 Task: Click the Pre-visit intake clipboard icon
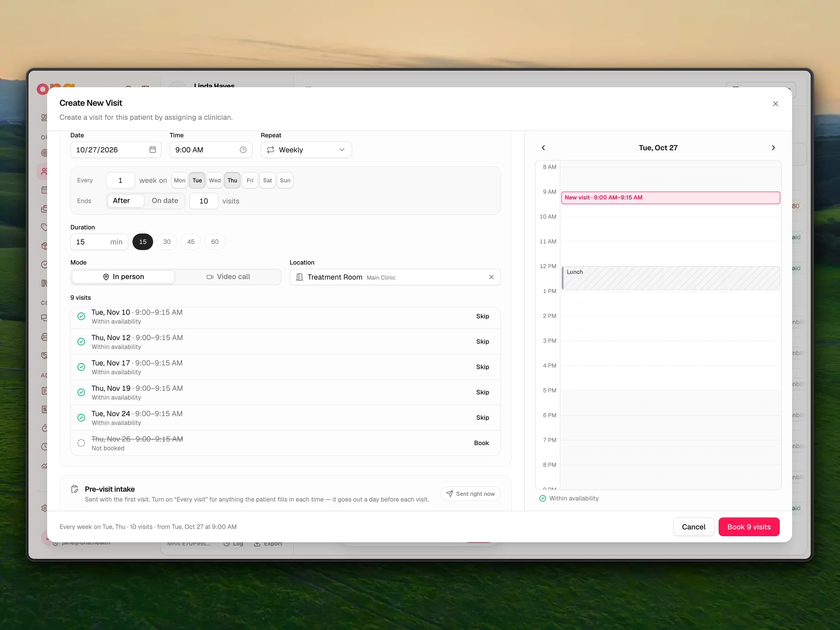75,489
